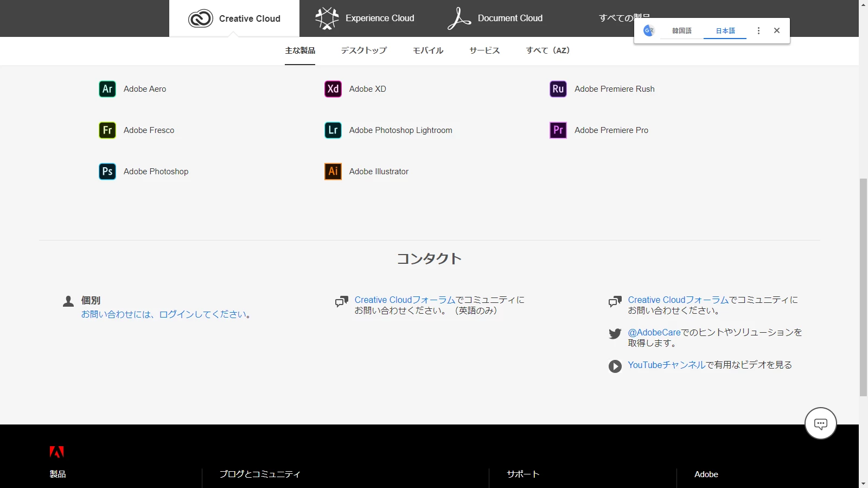Open the Premiere Rush Ru icon
Screen dimensions: 868x488
pos(558,89)
